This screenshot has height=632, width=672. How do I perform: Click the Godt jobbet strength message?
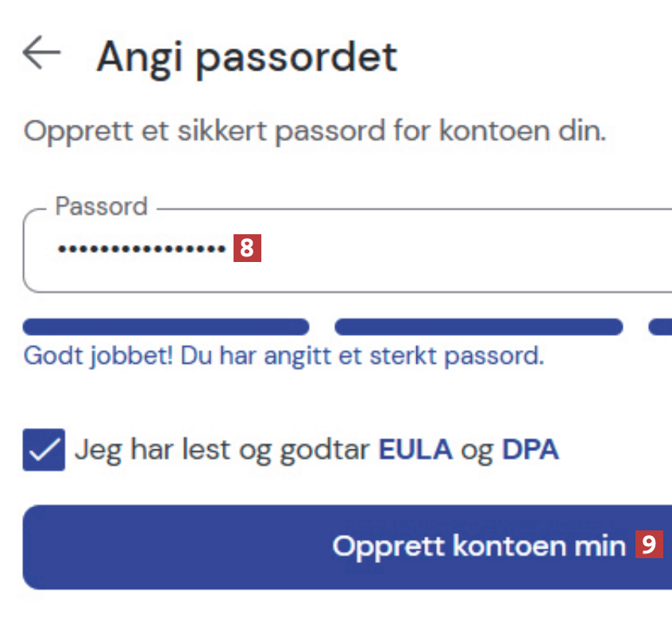[284, 356]
